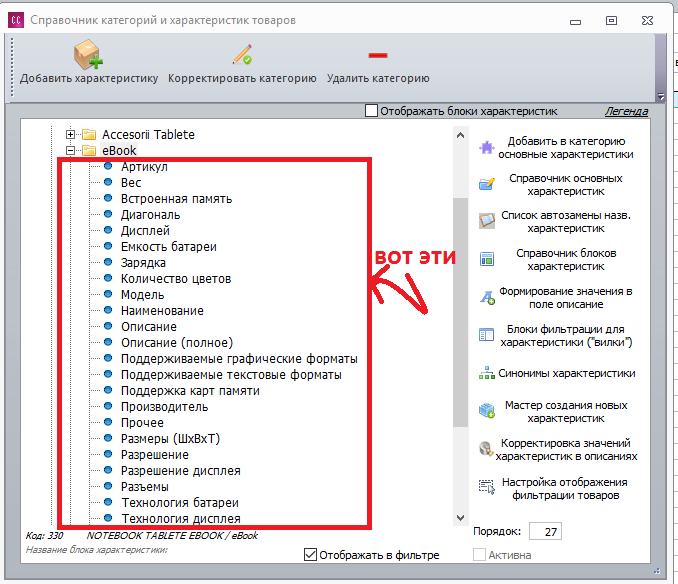The width and height of the screenshot is (678, 584).
Task: Select Встроенная память characteristic
Action: pyautogui.click(x=176, y=198)
